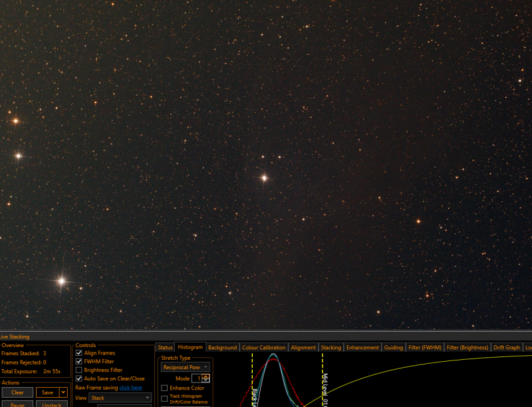
Task: Enable Track Histogram Drift/Color Balance checkbox
Action: 164,399
